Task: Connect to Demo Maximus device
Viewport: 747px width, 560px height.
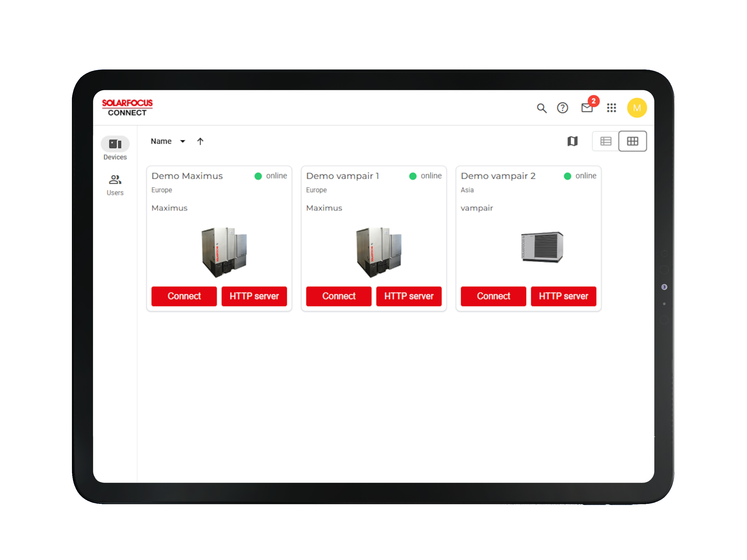Action: click(184, 296)
